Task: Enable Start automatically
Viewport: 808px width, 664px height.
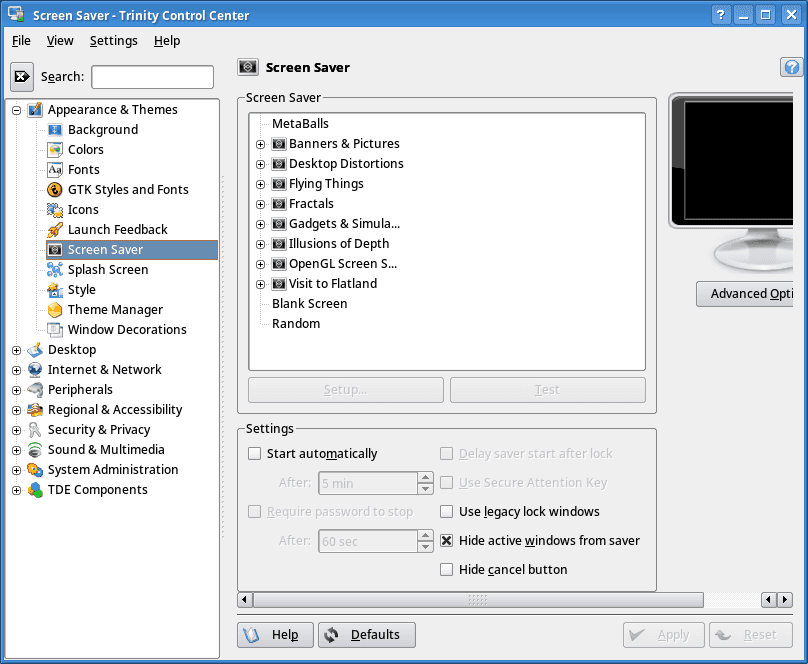Action: pos(254,453)
